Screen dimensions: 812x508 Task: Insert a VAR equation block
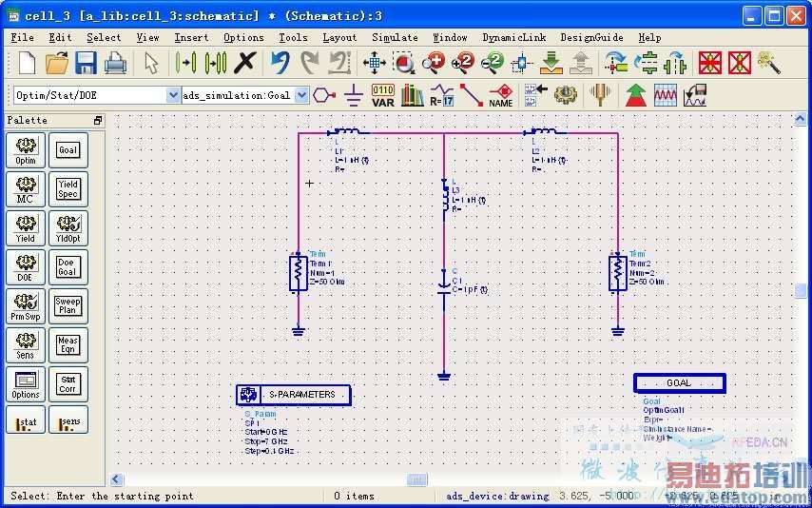pyautogui.click(x=383, y=95)
